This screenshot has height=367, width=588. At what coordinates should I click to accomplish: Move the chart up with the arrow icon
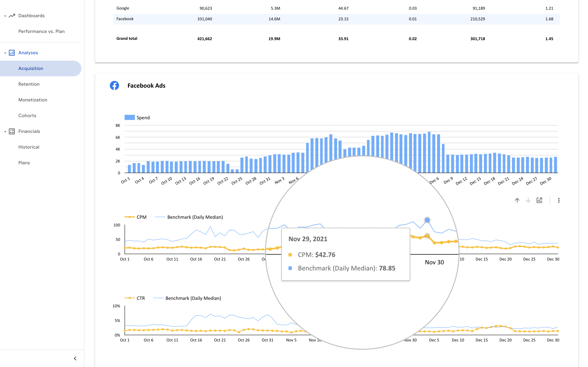(x=517, y=200)
